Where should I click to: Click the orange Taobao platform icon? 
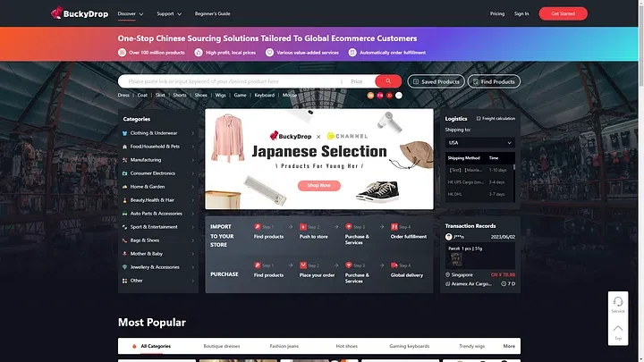[370, 96]
